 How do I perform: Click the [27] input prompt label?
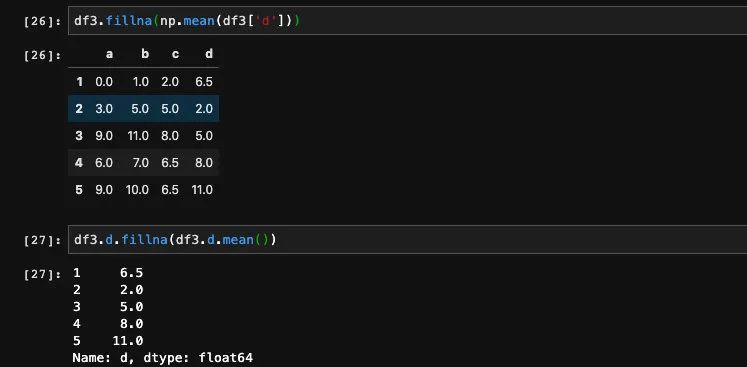(x=42, y=241)
